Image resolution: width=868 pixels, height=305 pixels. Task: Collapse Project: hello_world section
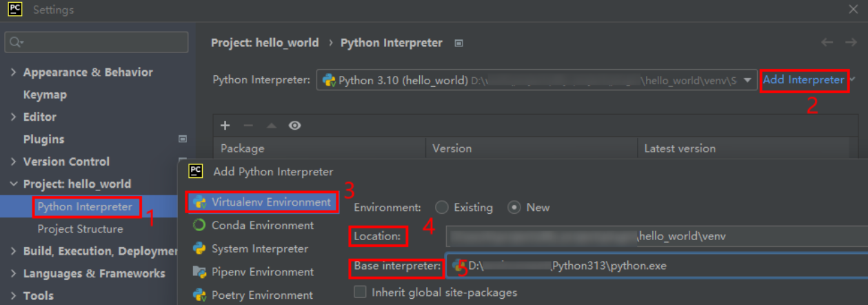tap(14, 184)
